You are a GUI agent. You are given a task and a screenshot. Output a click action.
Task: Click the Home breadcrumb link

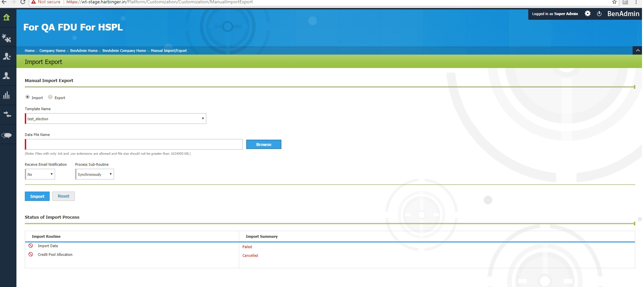pyautogui.click(x=30, y=51)
